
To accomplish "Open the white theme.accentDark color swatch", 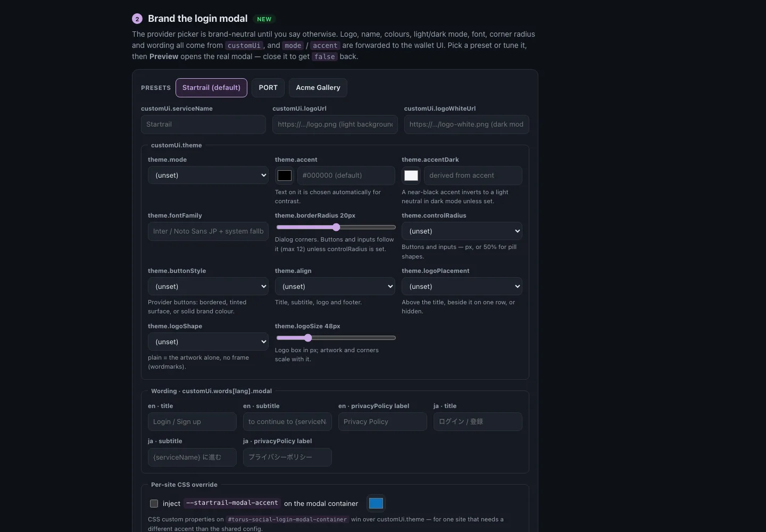I will coord(411,176).
